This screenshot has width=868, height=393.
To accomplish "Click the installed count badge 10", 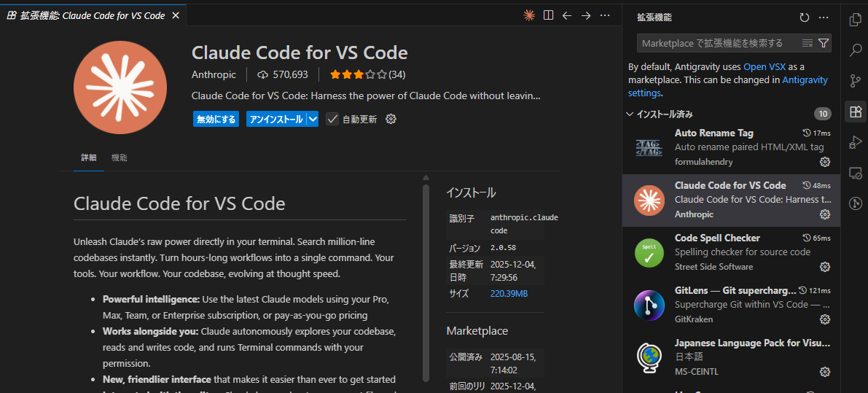I will click(823, 114).
